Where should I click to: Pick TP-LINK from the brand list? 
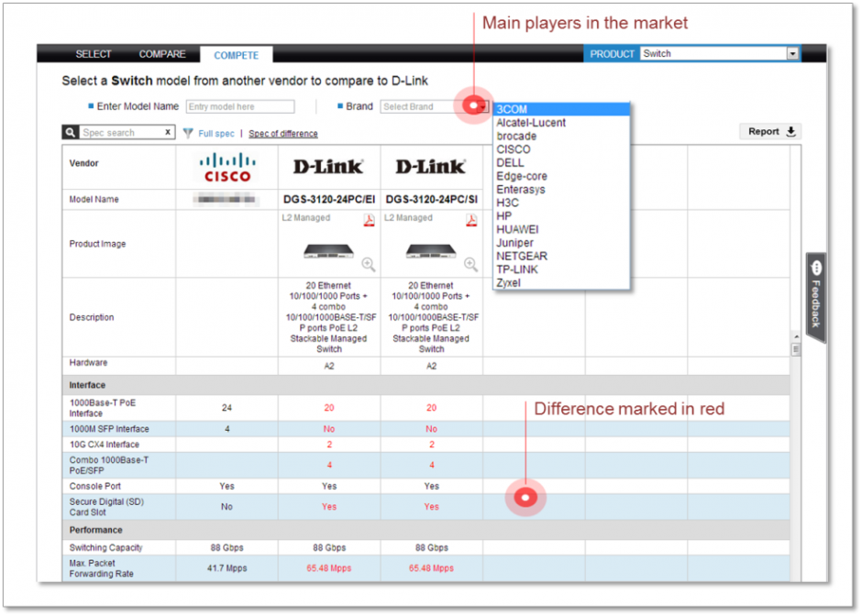coord(561,269)
